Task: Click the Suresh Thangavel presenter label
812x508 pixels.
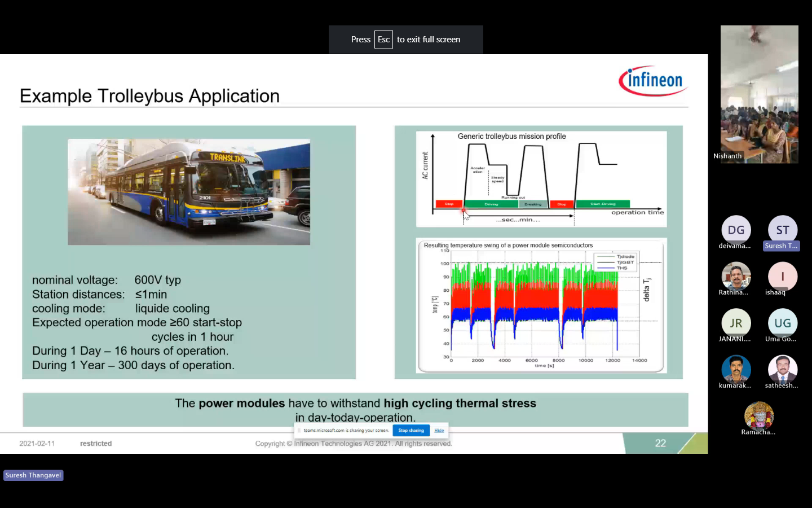Action: coord(33,475)
